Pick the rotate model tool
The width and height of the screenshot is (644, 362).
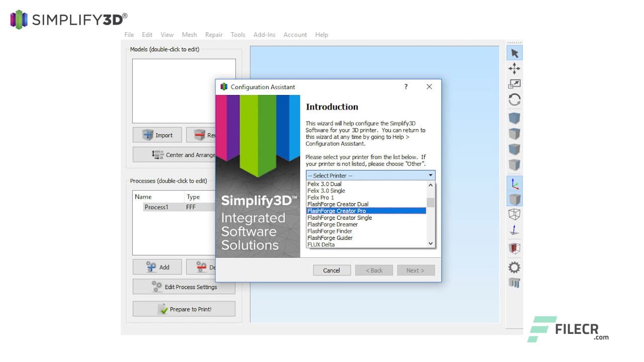point(514,100)
